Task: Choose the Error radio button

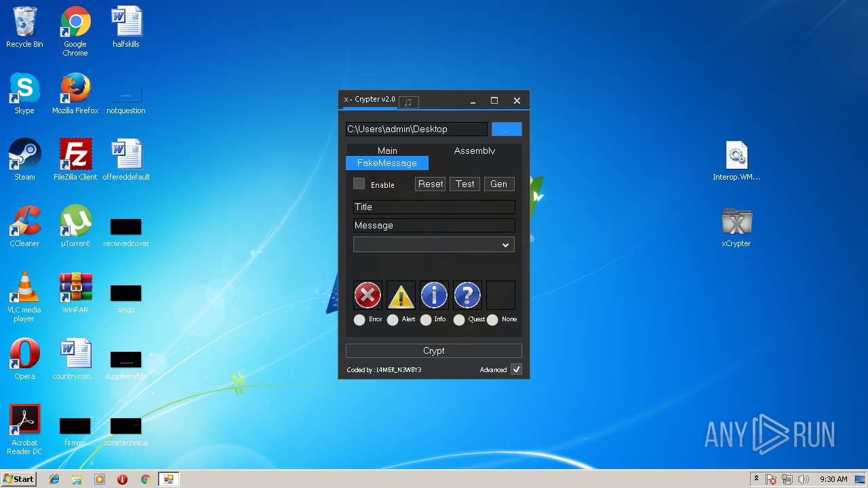Action: (x=359, y=320)
